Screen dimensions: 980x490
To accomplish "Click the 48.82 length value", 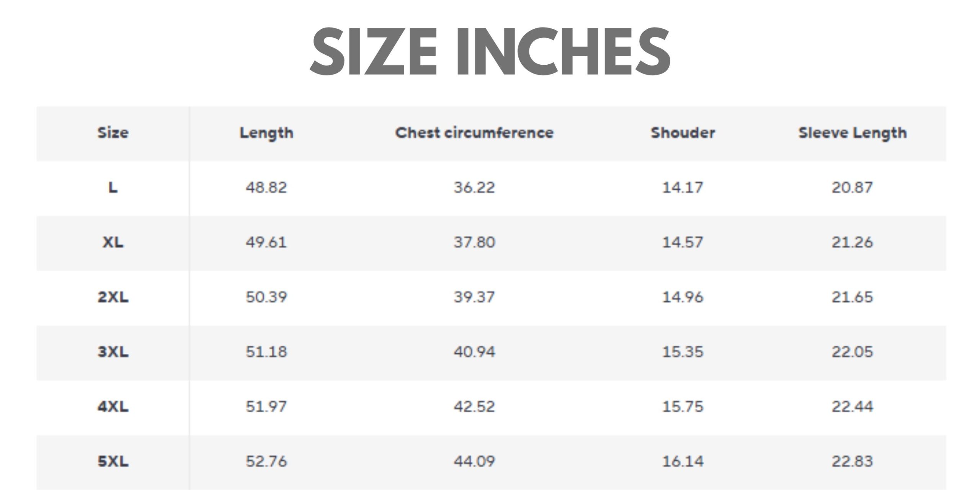I will pos(266,188).
